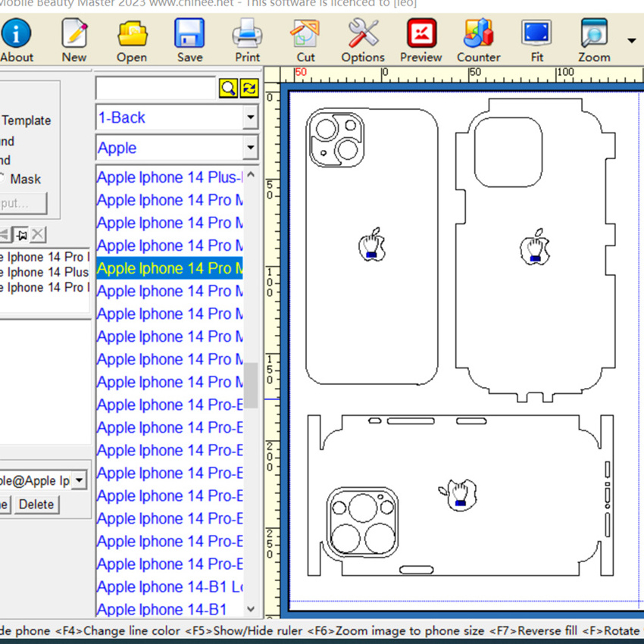
Task: Open the Options settings tool
Action: coord(363,41)
